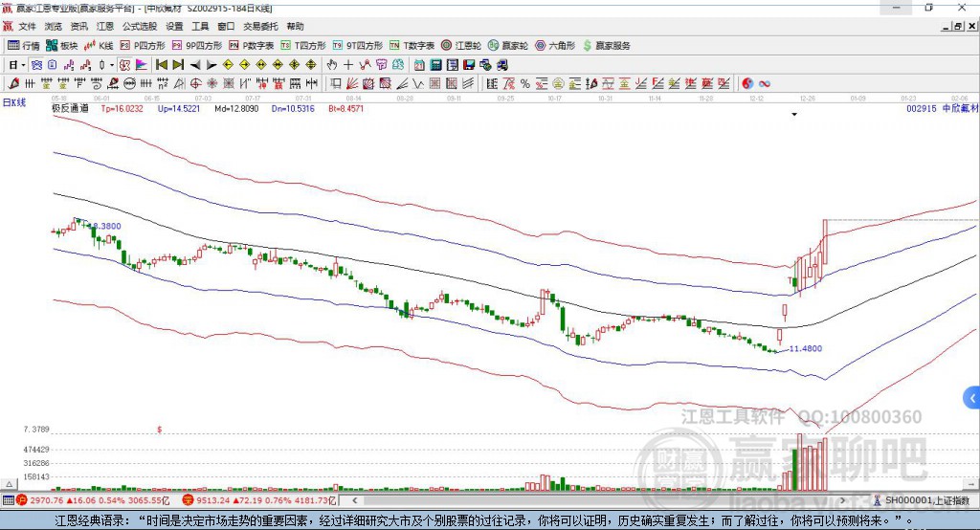Screen dimensions: 980x530
Task: Open the calendar icon in toolbar
Action: click(x=419, y=65)
